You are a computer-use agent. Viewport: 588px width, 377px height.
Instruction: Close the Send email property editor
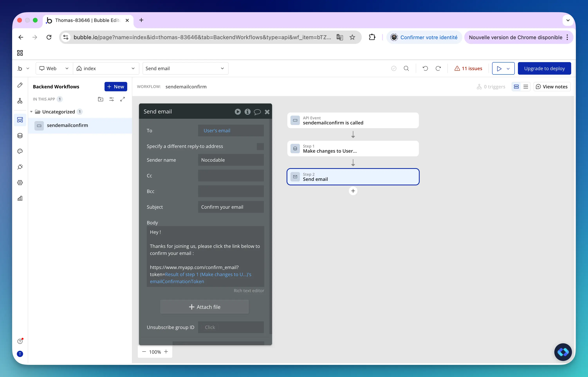[x=267, y=112]
